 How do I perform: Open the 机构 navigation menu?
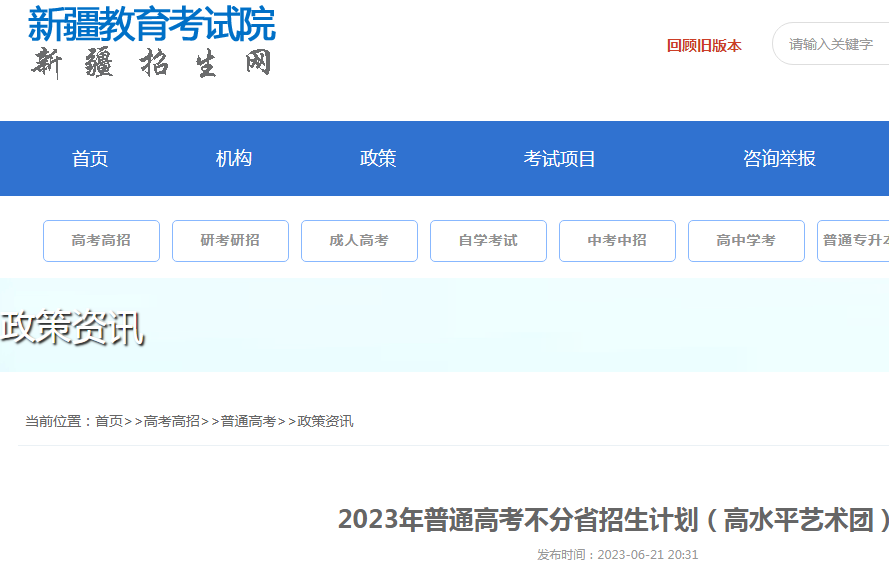tap(234, 158)
